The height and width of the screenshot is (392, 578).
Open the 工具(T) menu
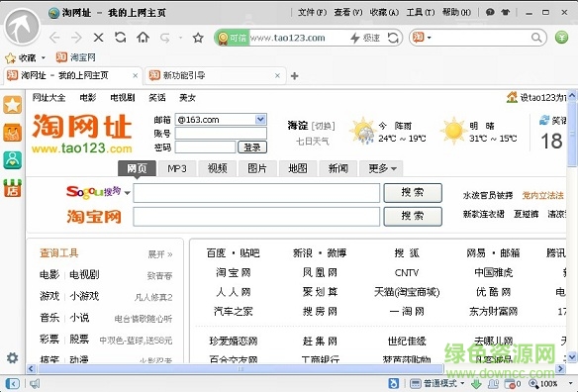(x=421, y=12)
